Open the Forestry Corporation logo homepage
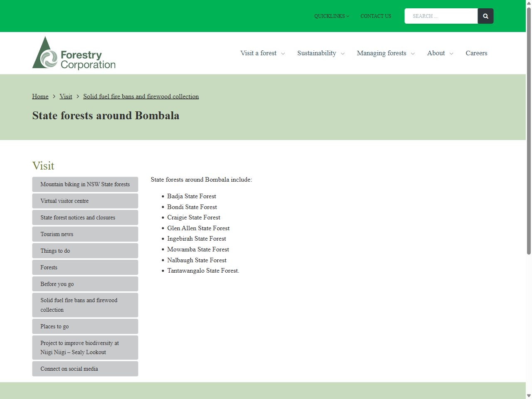Viewport: 532px width, 399px height. tap(74, 53)
